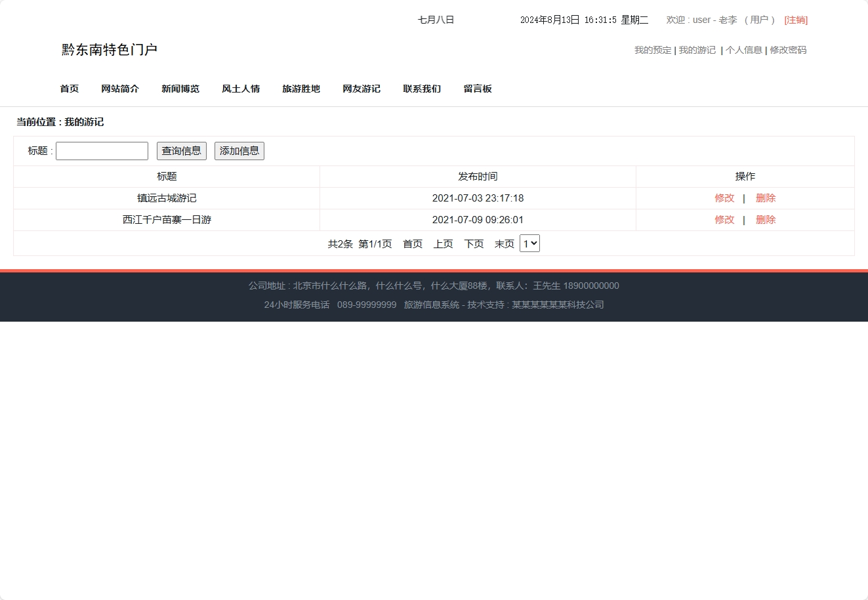Jump to 末页 last page
Image resolution: width=868 pixels, height=600 pixels.
[x=505, y=244]
